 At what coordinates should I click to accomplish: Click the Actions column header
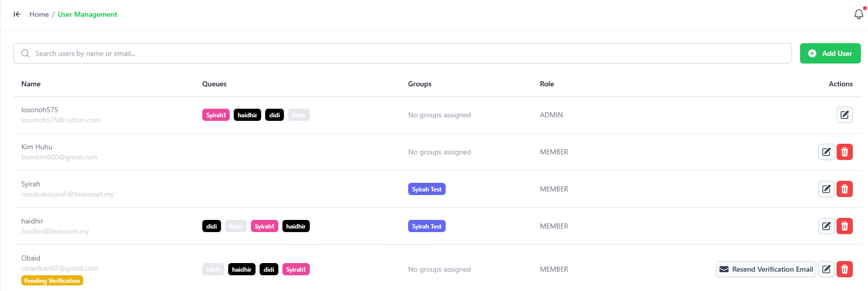click(x=841, y=84)
